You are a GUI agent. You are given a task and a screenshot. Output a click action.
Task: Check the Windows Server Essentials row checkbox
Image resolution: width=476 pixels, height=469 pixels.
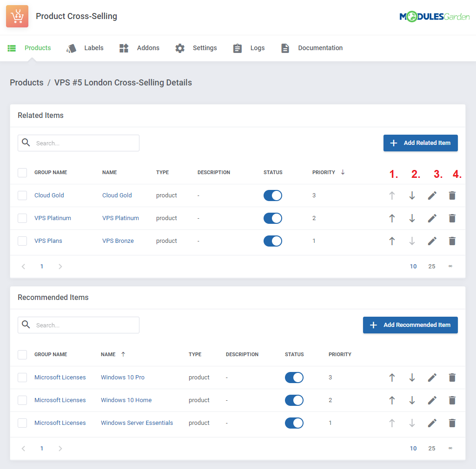coord(22,423)
